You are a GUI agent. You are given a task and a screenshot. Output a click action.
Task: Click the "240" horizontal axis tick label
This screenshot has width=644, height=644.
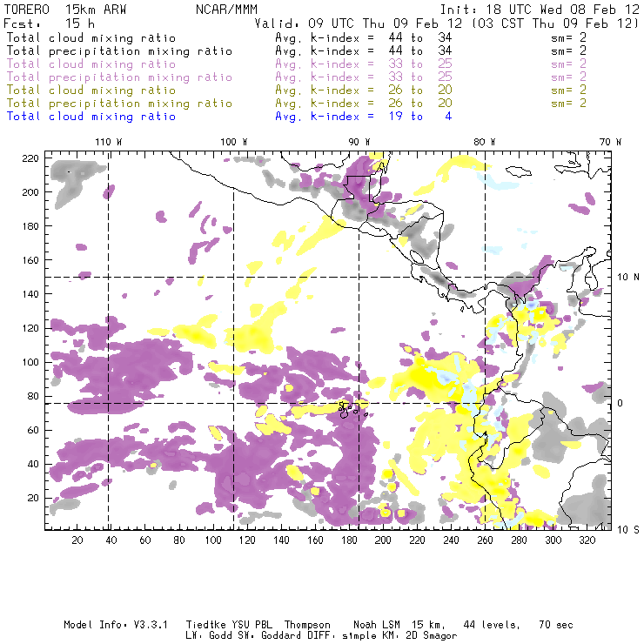click(x=451, y=540)
